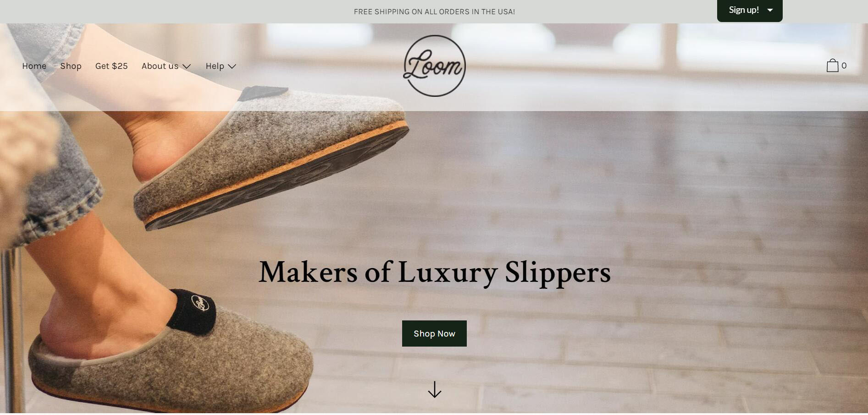Expand the Help chevron arrow
The width and height of the screenshot is (868, 415).
coord(232,67)
